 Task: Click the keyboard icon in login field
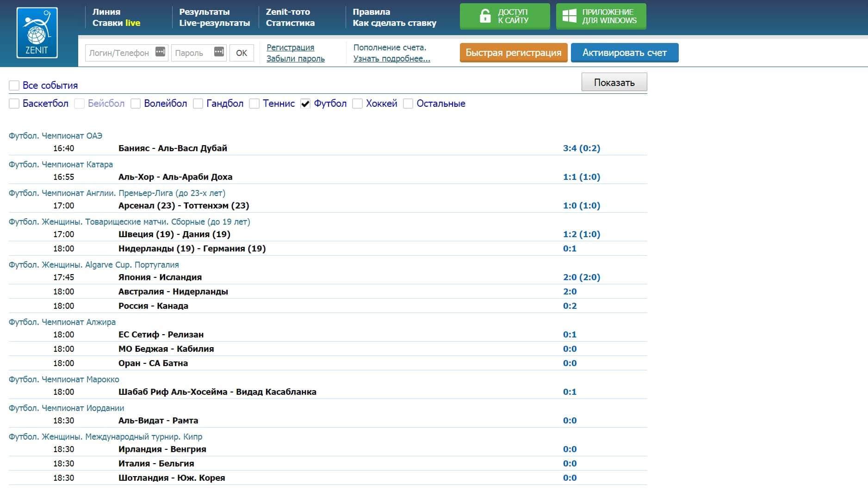[x=160, y=52]
